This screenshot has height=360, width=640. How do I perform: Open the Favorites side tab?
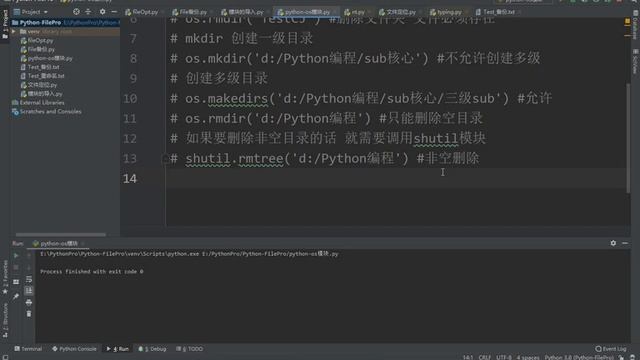5,278
